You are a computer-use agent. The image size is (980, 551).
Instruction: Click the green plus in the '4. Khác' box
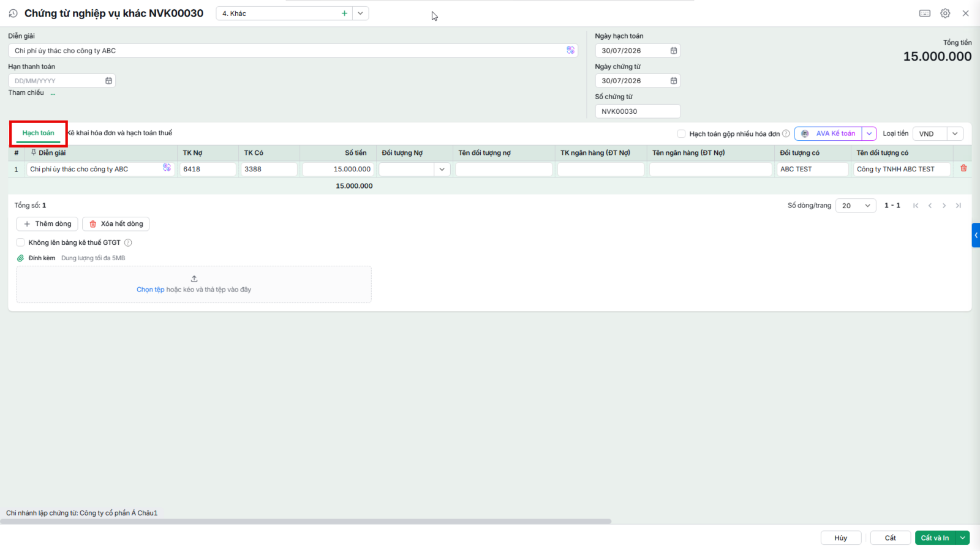344,13
